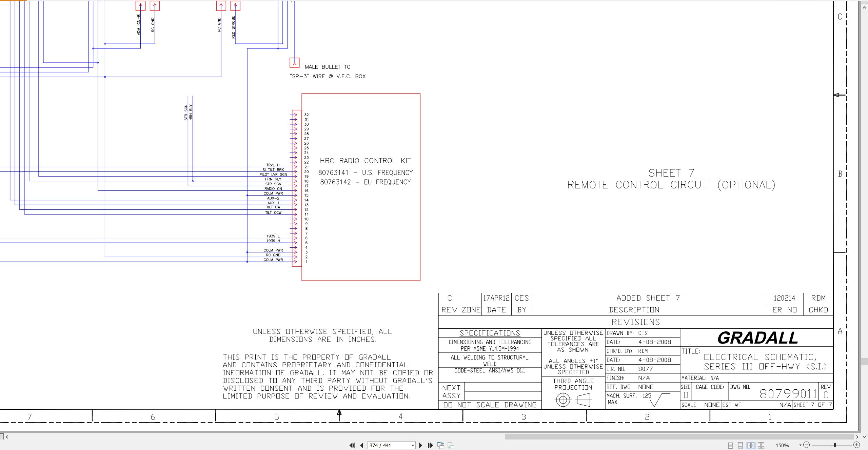Screen dimensions: 868x450
Task: Click the SHEET 7 heading
Action: pyautogui.click(x=671, y=173)
